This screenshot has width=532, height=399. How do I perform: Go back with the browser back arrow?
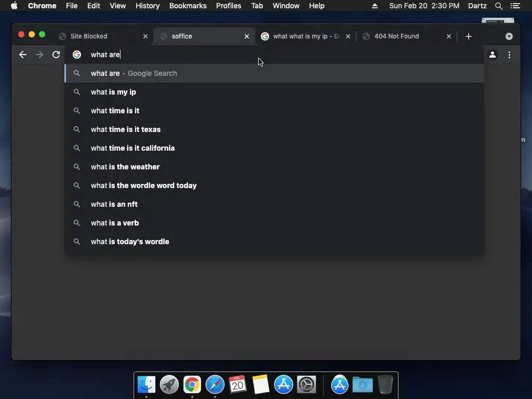(x=23, y=55)
